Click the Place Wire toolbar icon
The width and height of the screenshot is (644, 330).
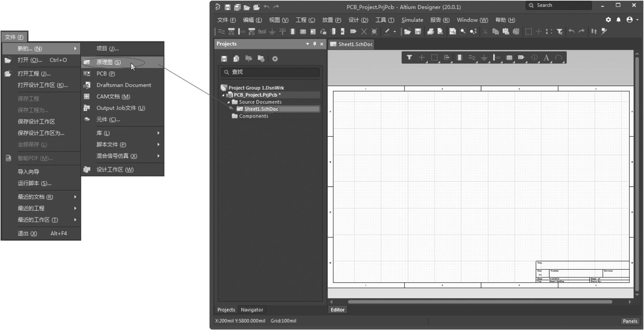click(x=221, y=32)
